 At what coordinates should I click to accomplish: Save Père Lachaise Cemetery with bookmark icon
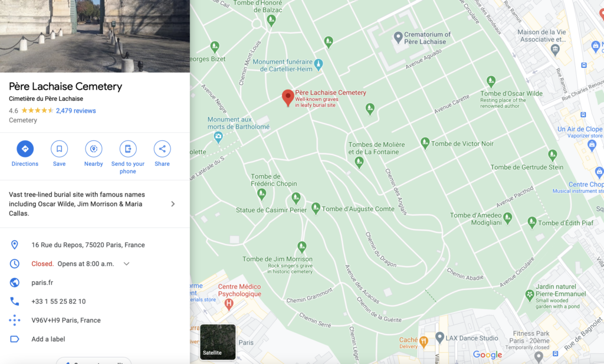[60, 149]
